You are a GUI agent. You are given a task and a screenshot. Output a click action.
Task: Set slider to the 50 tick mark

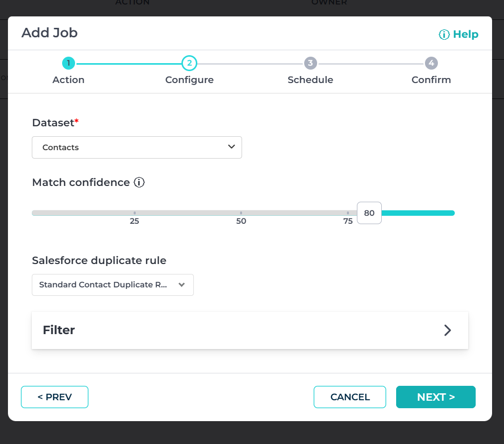point(241,213)
